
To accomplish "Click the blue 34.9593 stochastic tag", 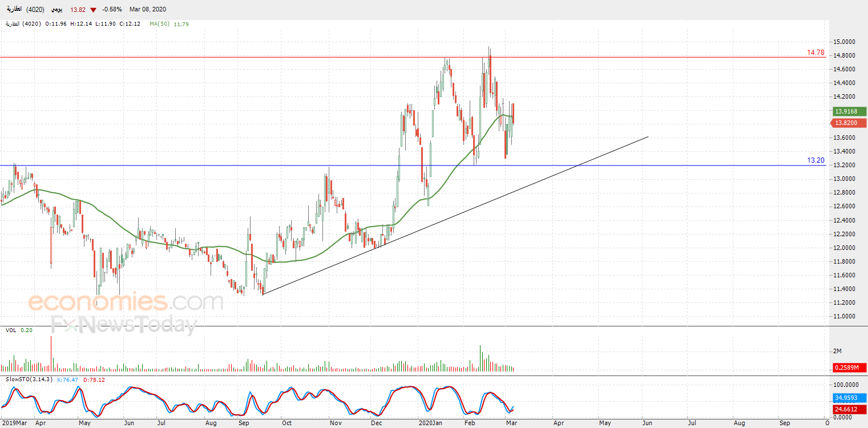I will [x=850, y=397].
